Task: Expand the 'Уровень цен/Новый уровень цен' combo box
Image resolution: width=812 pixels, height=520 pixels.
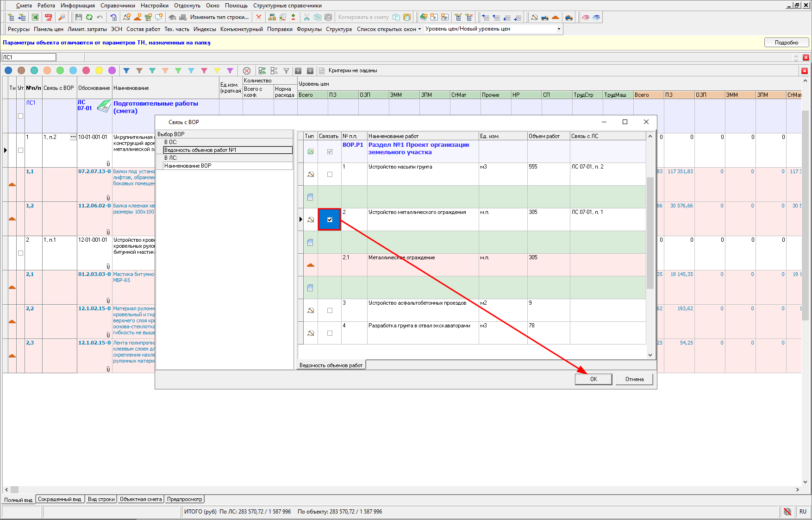Action: pos(559,29)
